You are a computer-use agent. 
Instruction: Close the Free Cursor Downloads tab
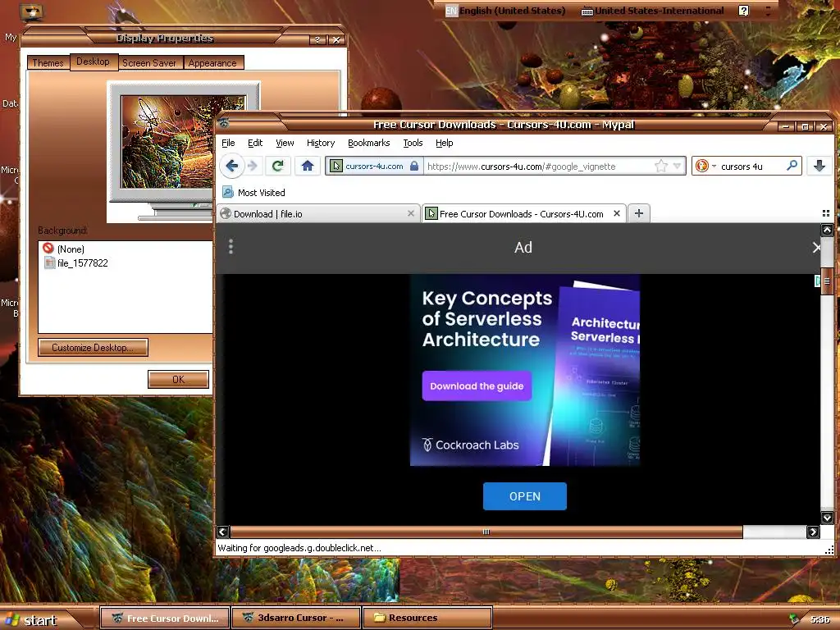click(617, 213)
